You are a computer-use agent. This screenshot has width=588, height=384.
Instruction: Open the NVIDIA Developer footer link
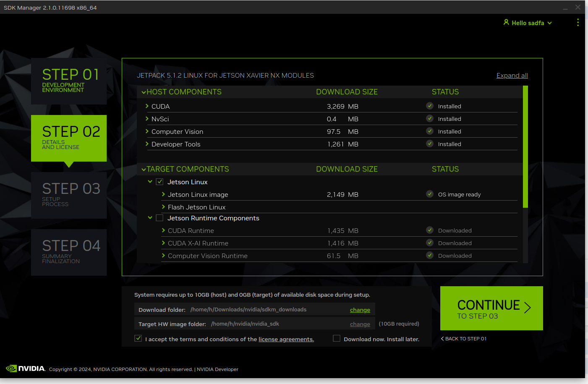(217, 369)
